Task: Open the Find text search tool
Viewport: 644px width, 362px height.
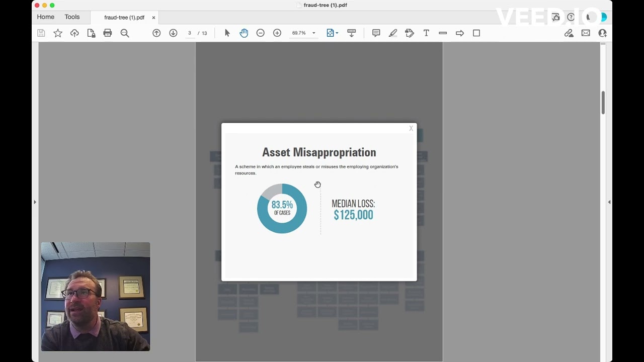Action: click(x=125, y=33)
